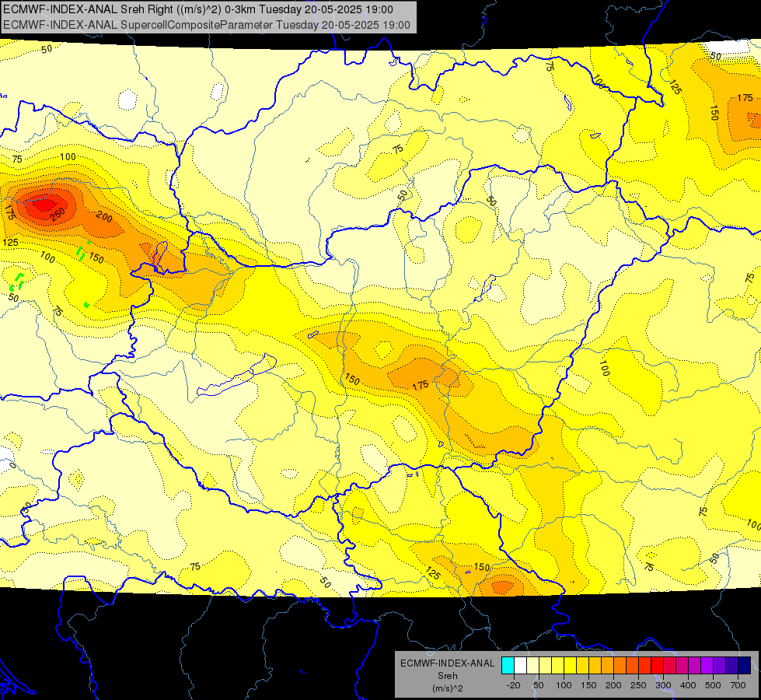Click the legend parameter name Sreh
Screen dimensions: 761x700
pos(447,676)
